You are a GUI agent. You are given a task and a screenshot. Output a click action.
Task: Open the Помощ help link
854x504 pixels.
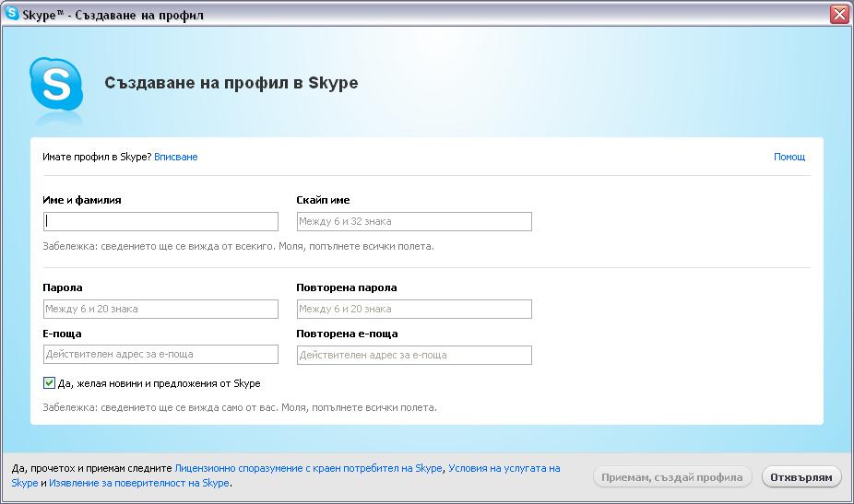[789, 157]
